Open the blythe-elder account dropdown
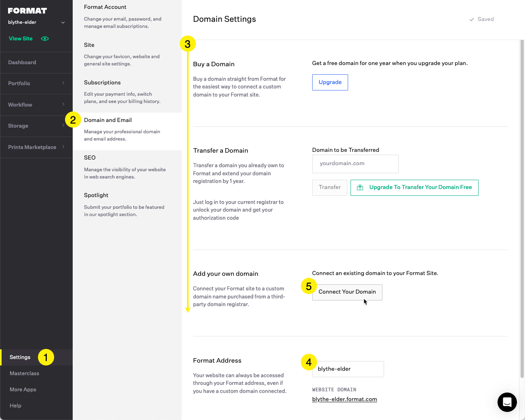This screenshot has height=420, width=525. [x=63, y=23]
